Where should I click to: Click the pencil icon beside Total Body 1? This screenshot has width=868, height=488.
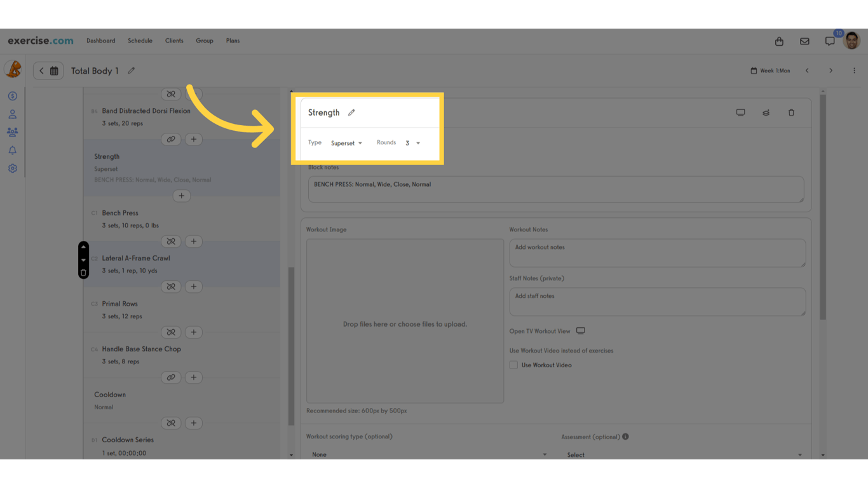(132, 71)
